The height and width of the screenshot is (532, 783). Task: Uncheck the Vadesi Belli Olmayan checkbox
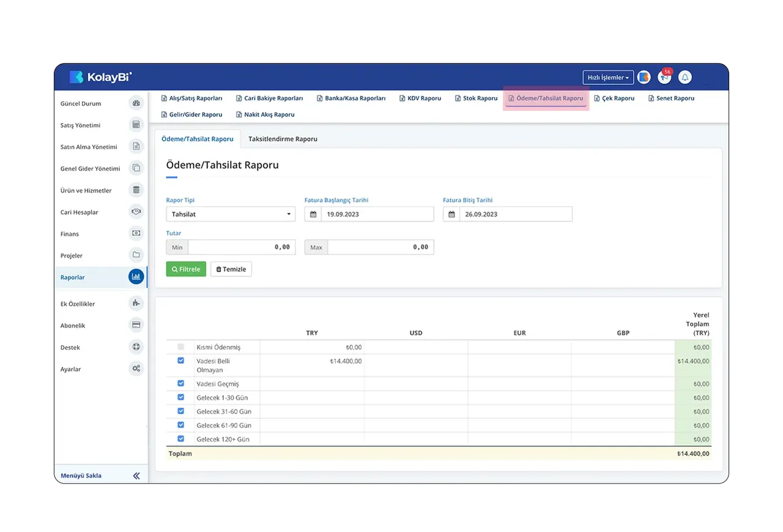pyautogui.click(x=180, y=361)
